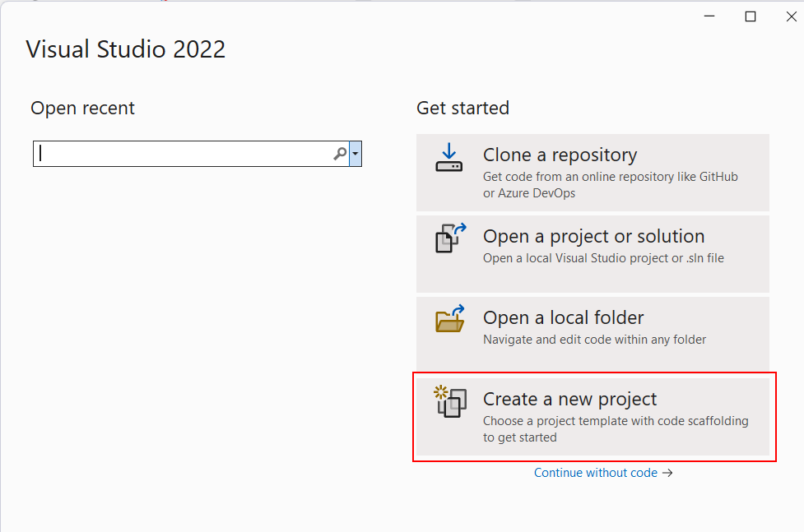
Task: Click the Open a local folder icon
Action: (450, 319)
